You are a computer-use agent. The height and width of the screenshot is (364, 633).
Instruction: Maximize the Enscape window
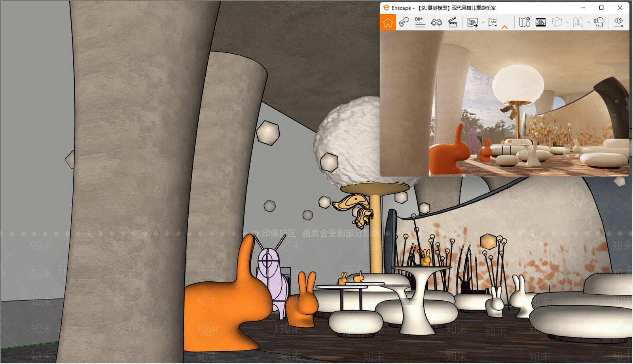click(x=601, y=8)
